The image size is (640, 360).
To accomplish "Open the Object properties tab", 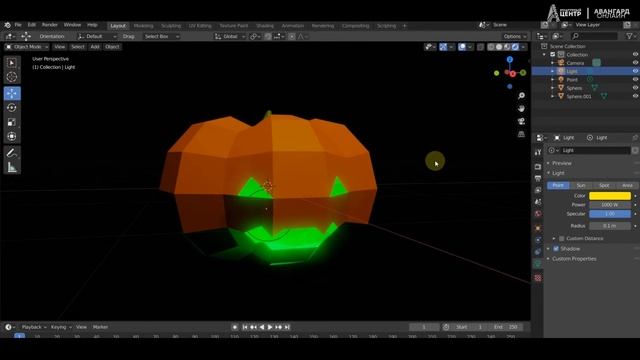I will [538, 228].
